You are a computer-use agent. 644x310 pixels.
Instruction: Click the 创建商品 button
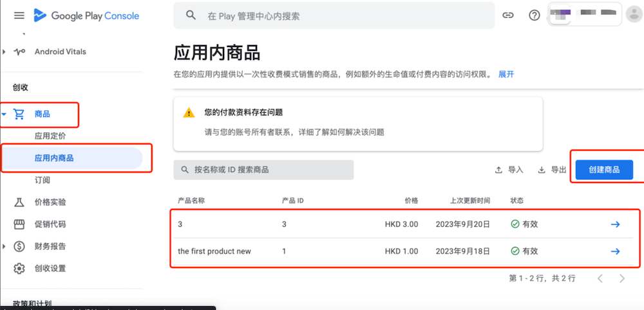pyautogui.click(x=604, y=170)
